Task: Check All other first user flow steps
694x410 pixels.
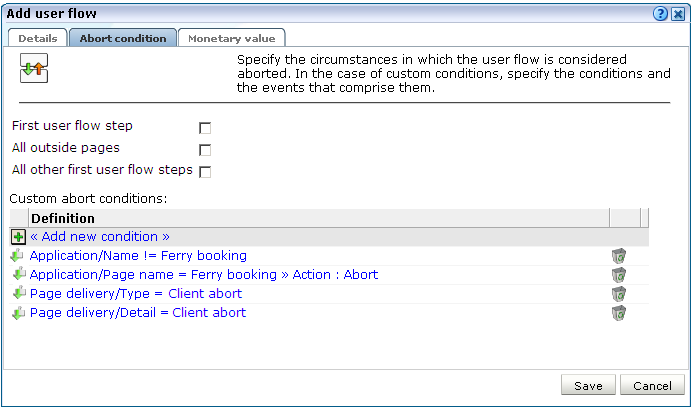Action: click(205, 171)
